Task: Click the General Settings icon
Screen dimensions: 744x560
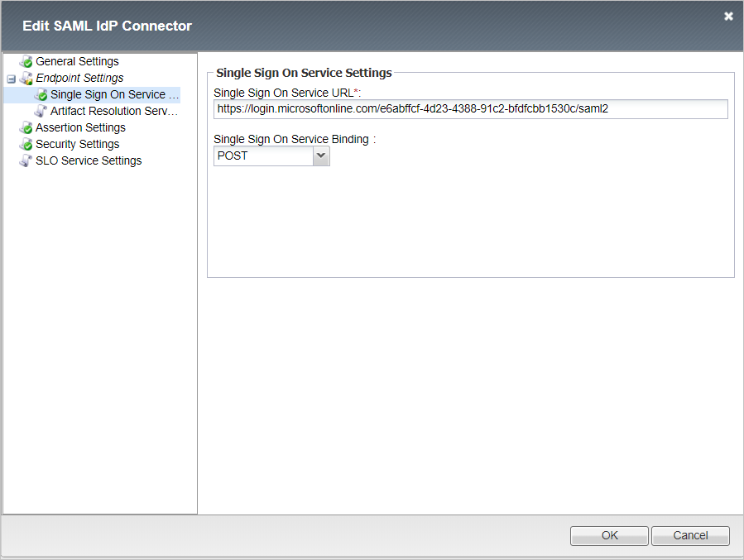Action: (x=26, y=62)
